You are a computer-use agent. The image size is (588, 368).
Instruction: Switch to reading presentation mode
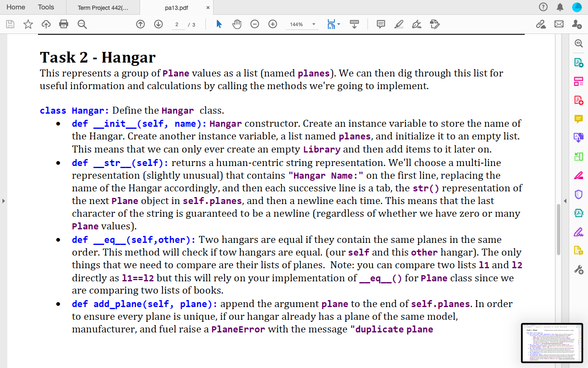[x=354, y=24]
